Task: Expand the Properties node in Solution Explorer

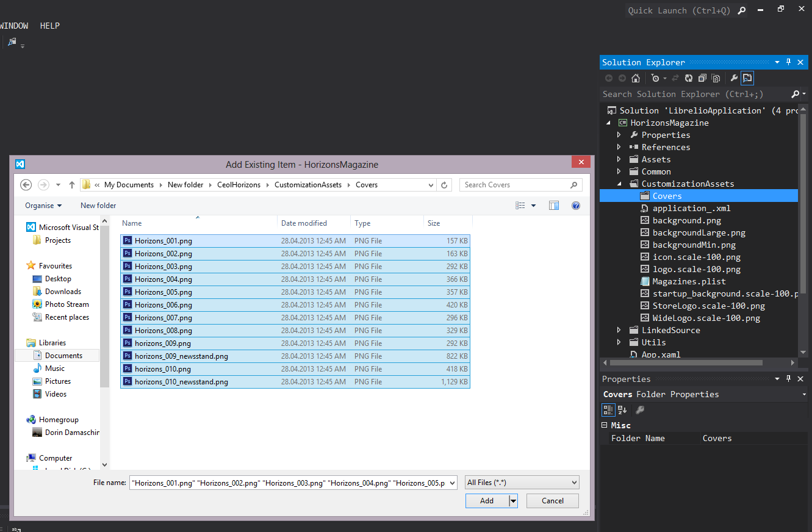Action: click(619, 135)
